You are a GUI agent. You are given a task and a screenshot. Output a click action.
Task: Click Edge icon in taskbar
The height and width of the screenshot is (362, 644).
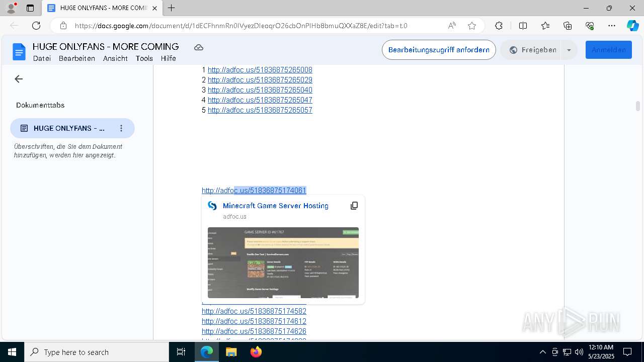[x=207, y=352]
